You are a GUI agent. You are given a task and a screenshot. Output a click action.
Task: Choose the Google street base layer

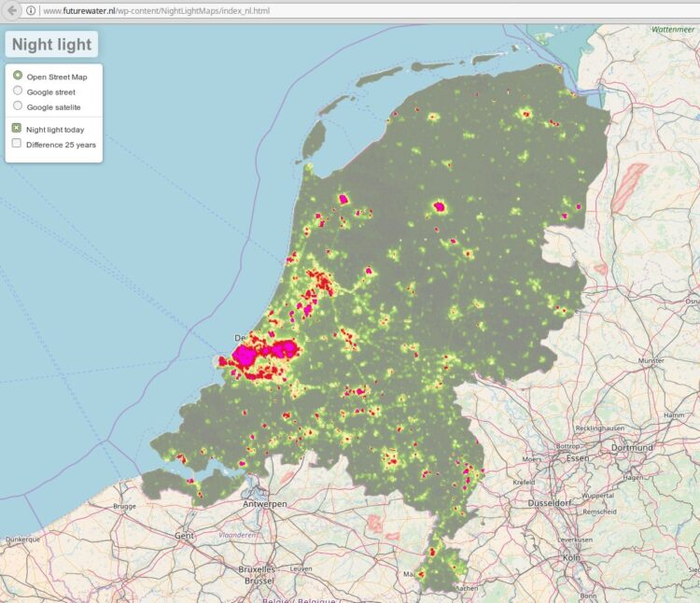[x=18, y=91]
